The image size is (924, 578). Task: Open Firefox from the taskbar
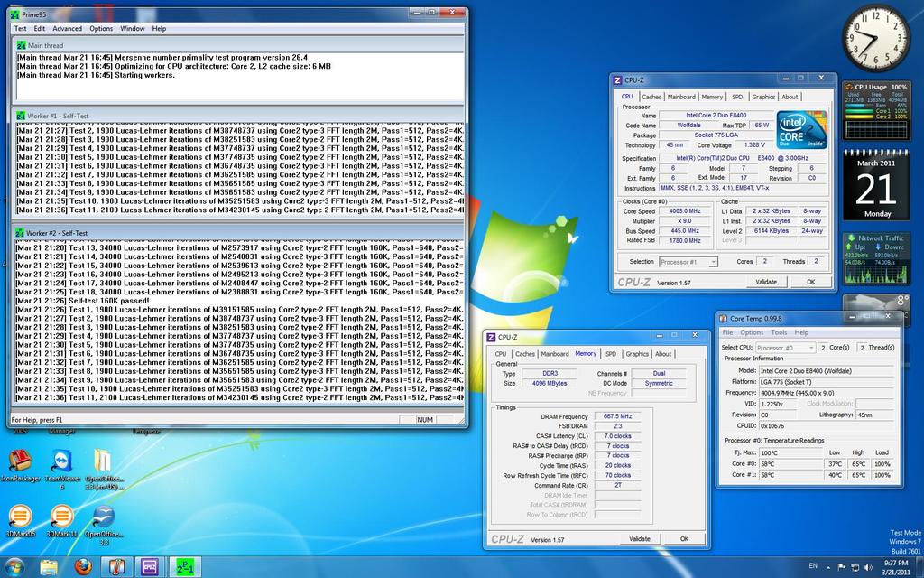(x=83, y=567)
